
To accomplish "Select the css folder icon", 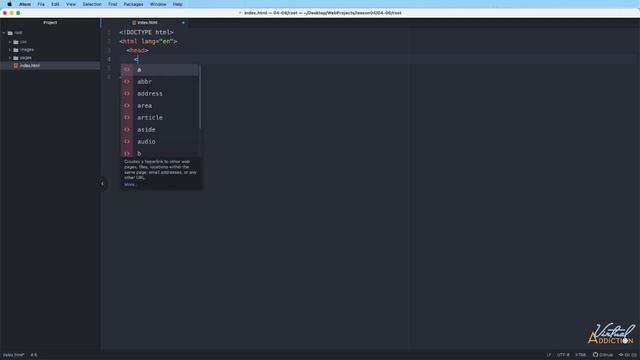I will pos(16,42).
